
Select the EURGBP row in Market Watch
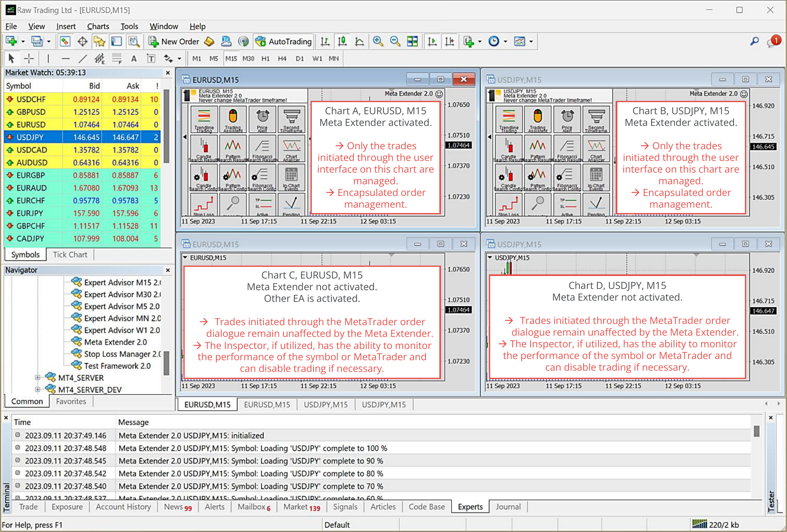[x=83, y=175]
